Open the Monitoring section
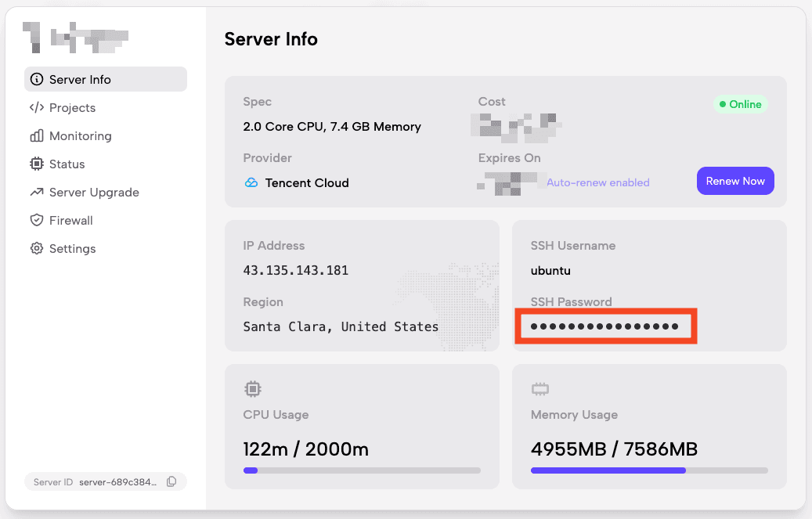This screenshot has width=812, height=519. pyautogui.click(x=78, y=135)
